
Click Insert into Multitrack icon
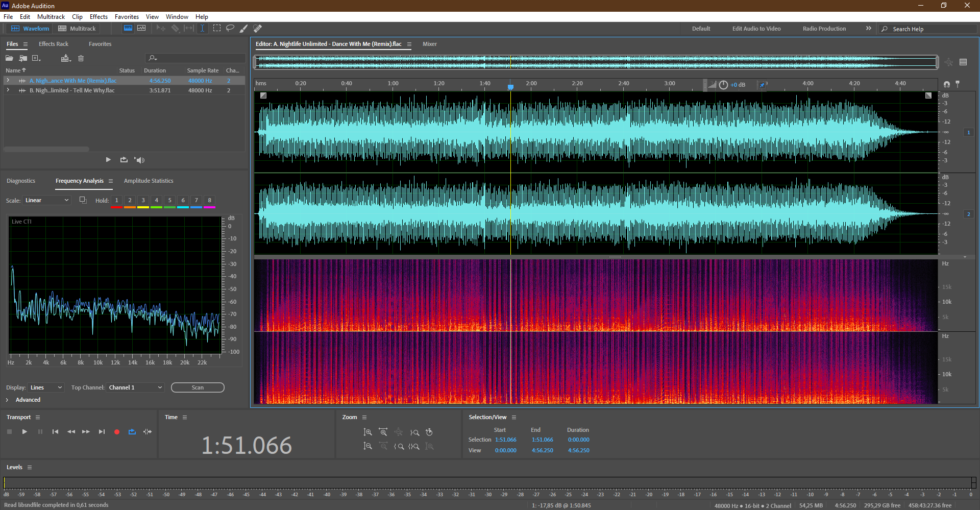pos(65,58)
